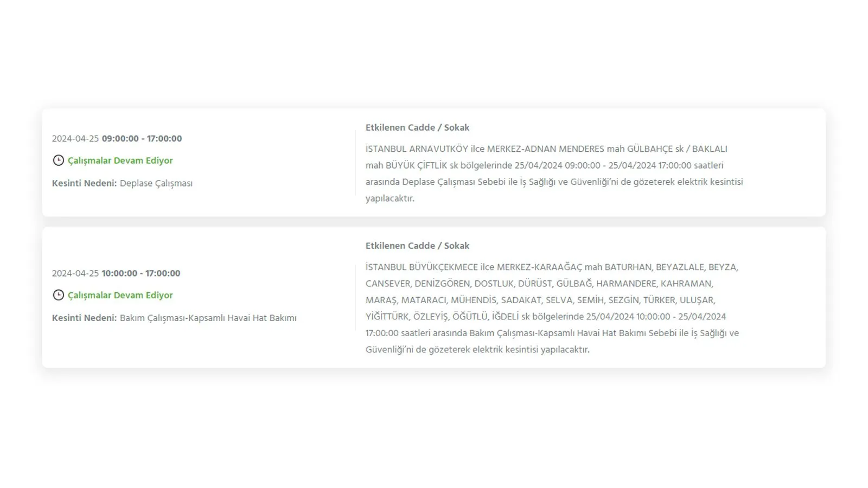Click the clock icon in the Arnavutköy outage card
868x488 pixels.
(58, 160)
